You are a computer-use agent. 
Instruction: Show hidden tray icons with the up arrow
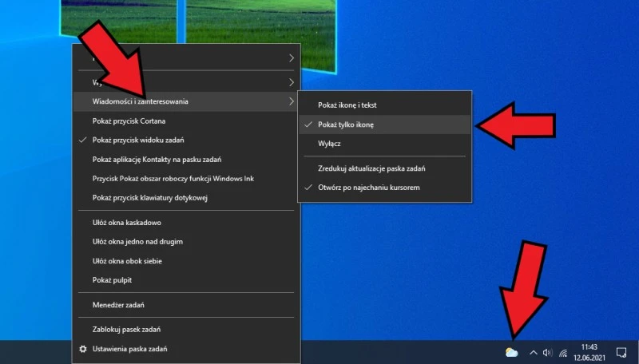click(534, 352)
